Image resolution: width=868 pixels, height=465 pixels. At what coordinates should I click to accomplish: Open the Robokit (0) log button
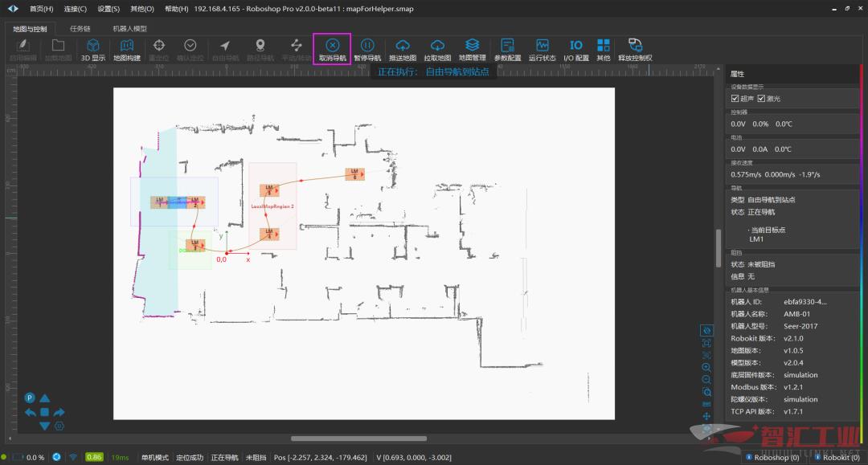click(x=837, y=457)
